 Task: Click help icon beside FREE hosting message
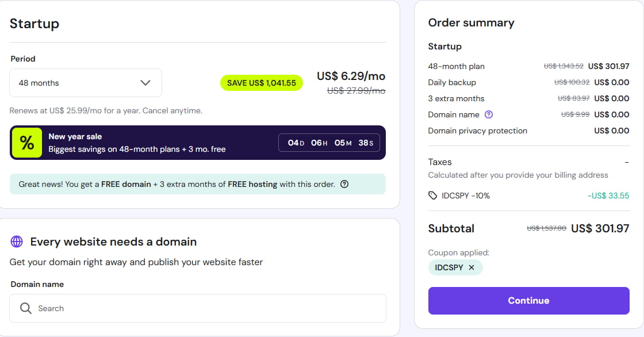344,185
